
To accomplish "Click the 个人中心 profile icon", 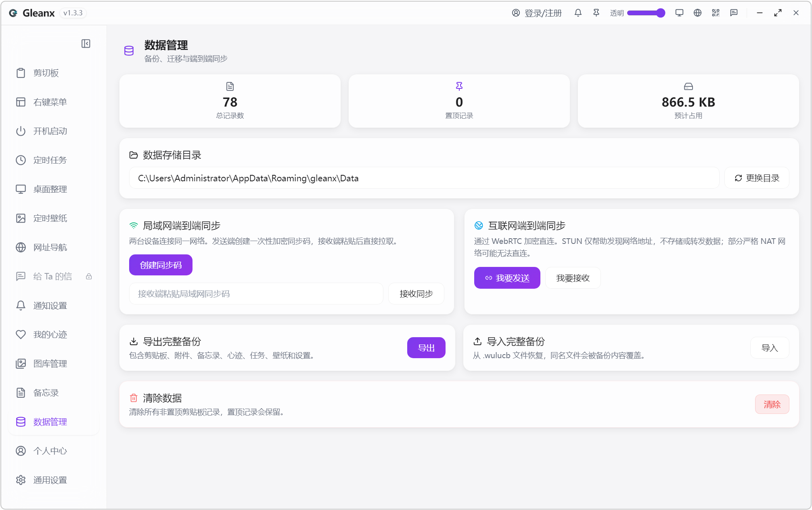I will point(21,451).
